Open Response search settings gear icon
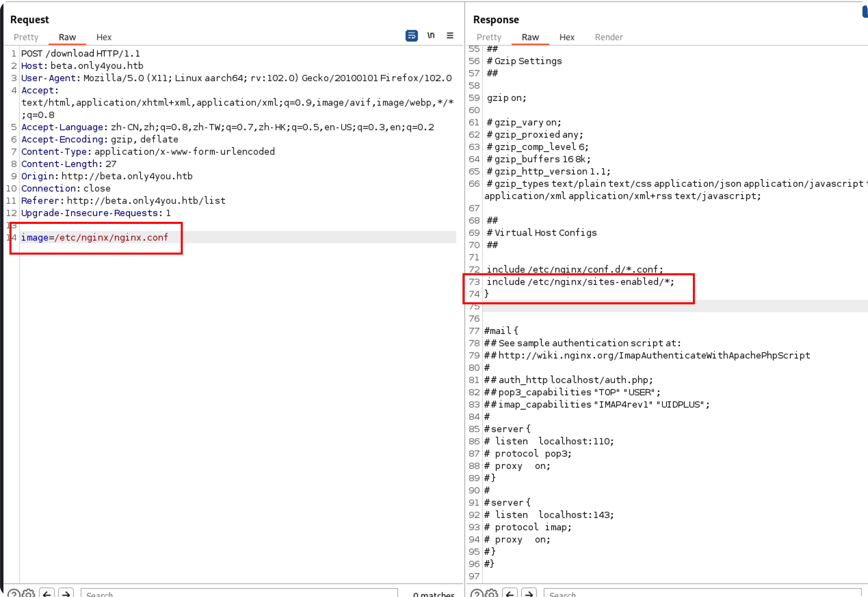The width and height of the screenshot is (868, 597). [491, 594]
